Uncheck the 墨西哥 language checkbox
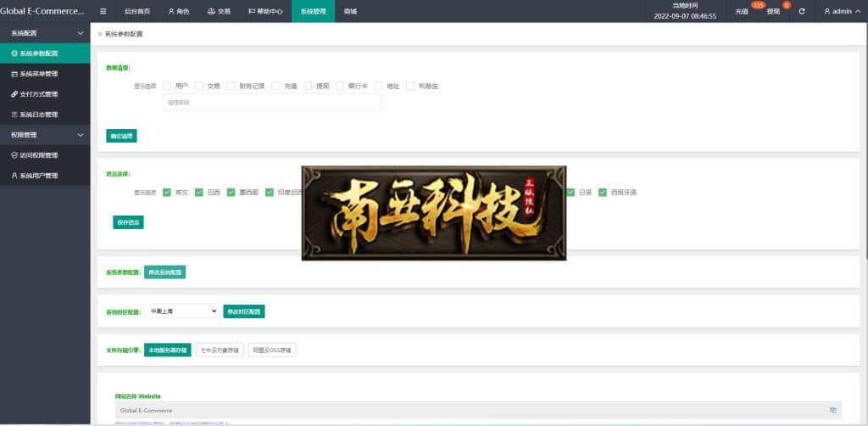The height and width of the screenshot is (426, 868). [231, 193]
